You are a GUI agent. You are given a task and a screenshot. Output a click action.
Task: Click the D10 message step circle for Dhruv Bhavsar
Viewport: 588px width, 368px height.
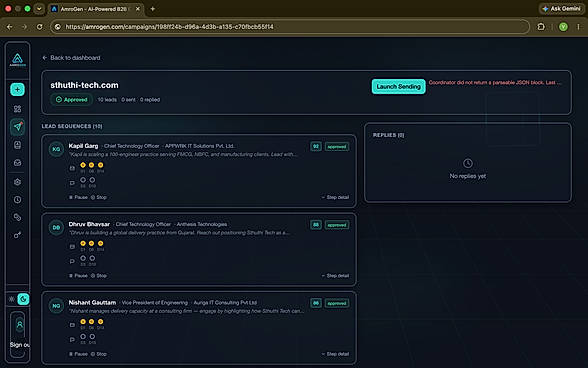coord(92,258)
